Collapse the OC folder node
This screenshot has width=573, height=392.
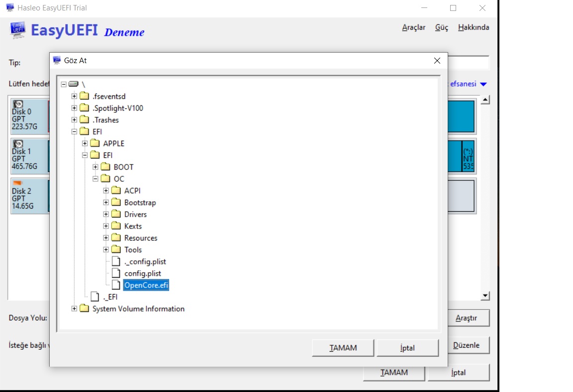pyautogui.click(x=95, y=179)
